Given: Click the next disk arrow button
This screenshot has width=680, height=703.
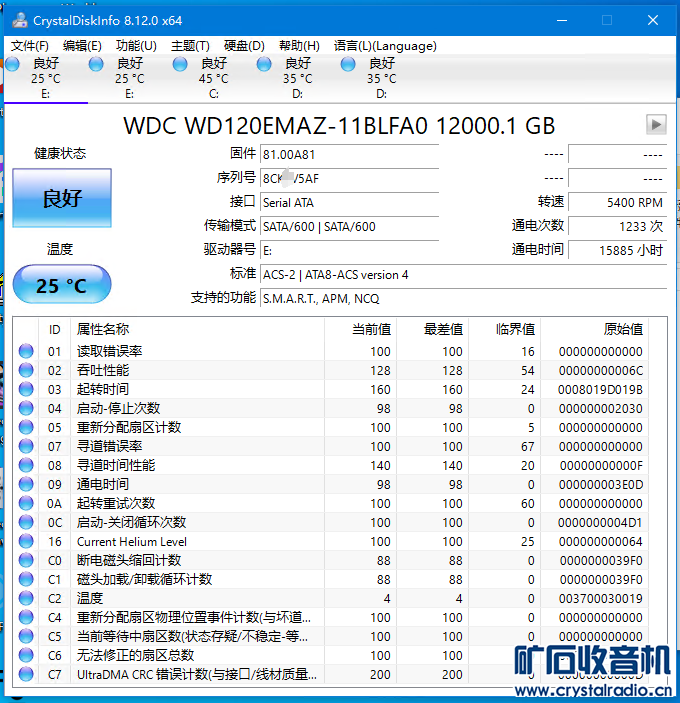Looking at the screenshot, I should tap(656, 125).
